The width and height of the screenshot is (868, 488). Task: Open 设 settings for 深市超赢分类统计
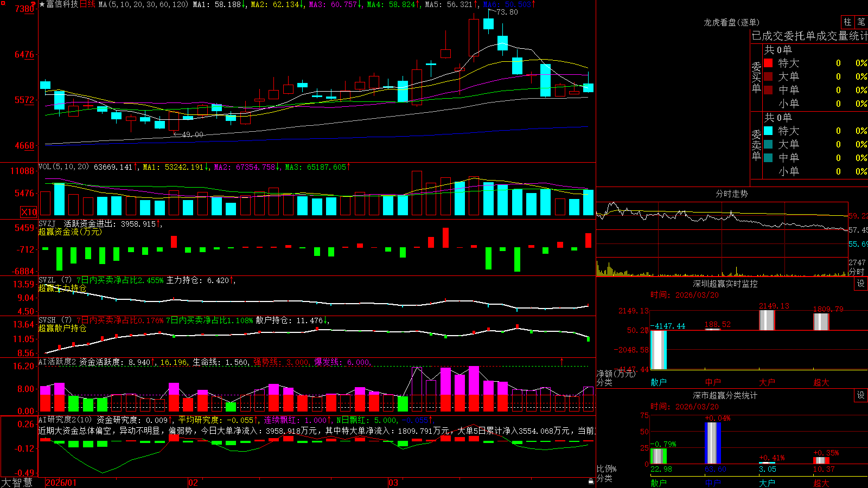point(861,395)
